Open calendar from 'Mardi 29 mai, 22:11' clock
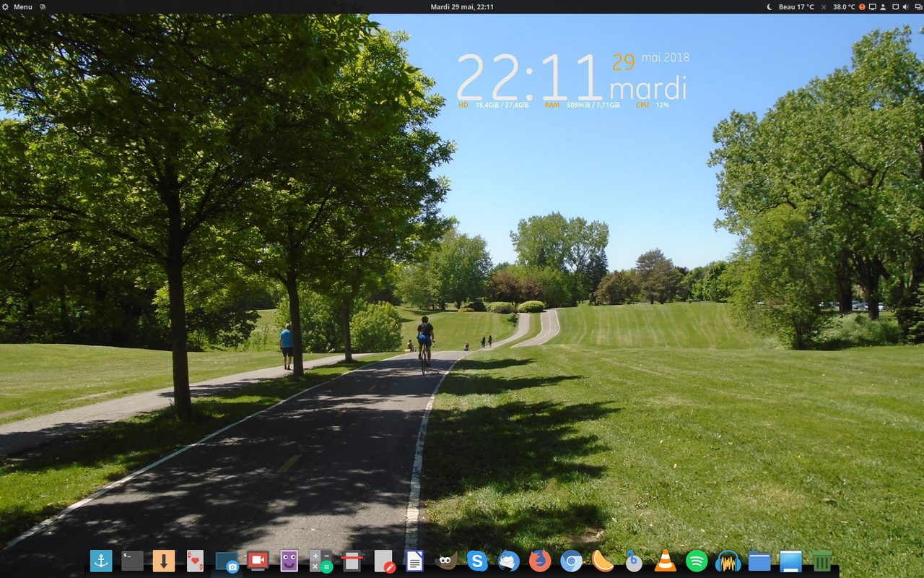This screenshot has width=924, height=578. (x=462, y=7)
